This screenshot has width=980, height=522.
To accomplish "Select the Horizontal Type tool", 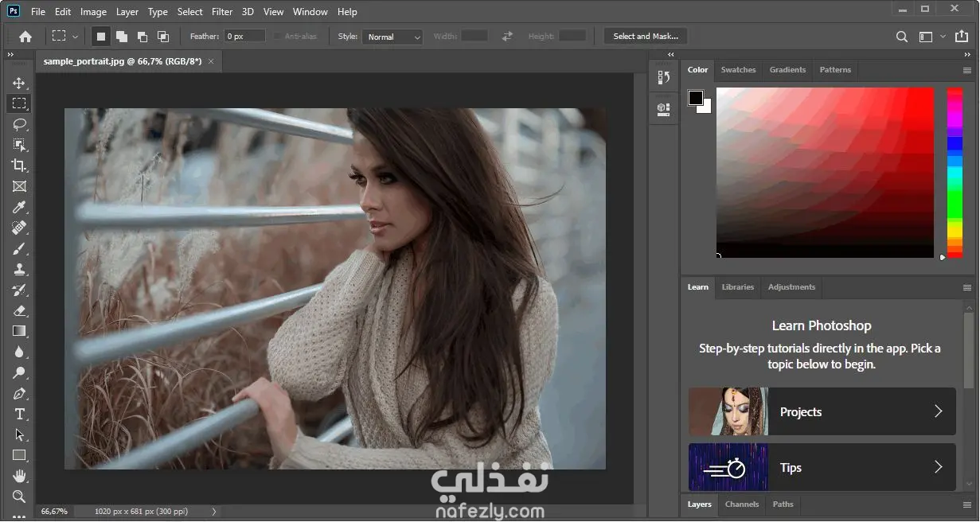I will click(x=19, y=414).
